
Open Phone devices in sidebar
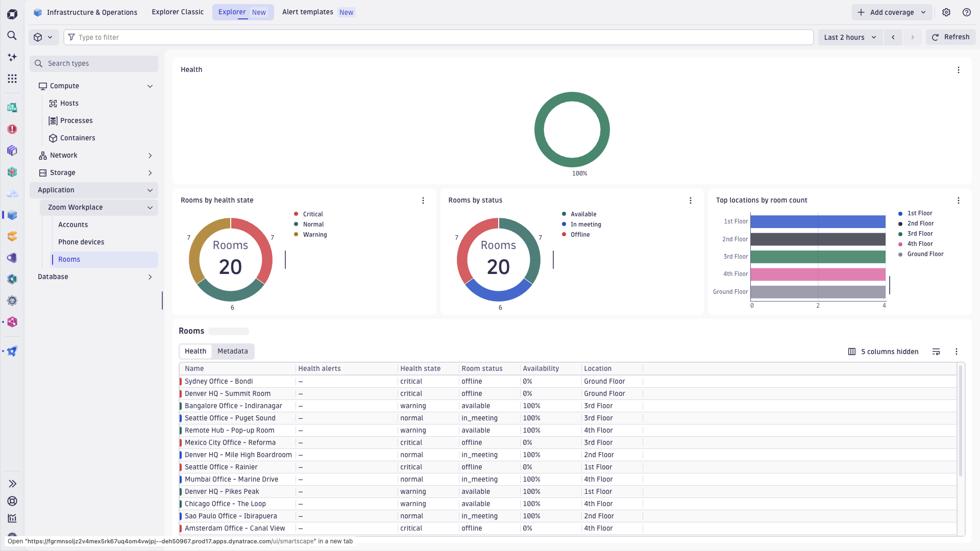pos(81,242)
